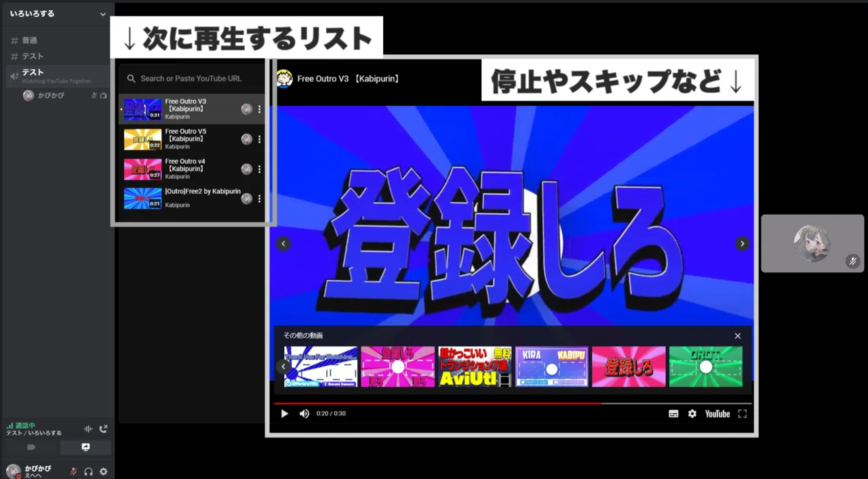Click the Search or Paste YouTube URL field
868x479 pixels.
[192, 79]
